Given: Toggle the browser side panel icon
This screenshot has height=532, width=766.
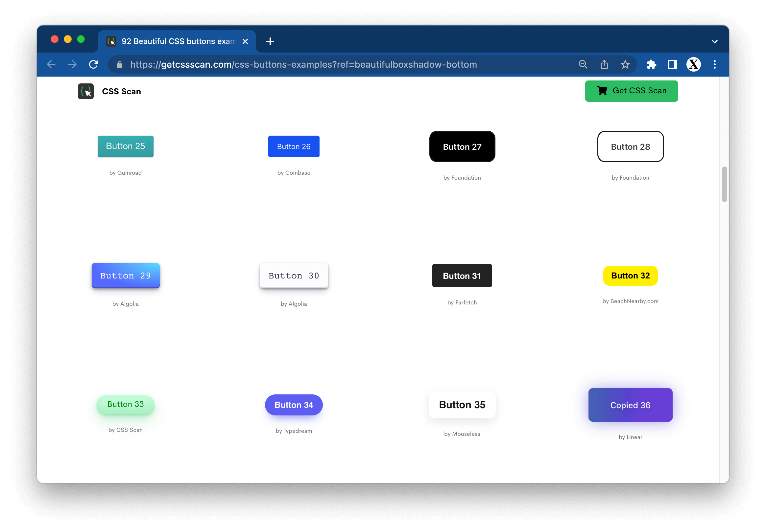Looking at the screenshot, I should point(672,64).
